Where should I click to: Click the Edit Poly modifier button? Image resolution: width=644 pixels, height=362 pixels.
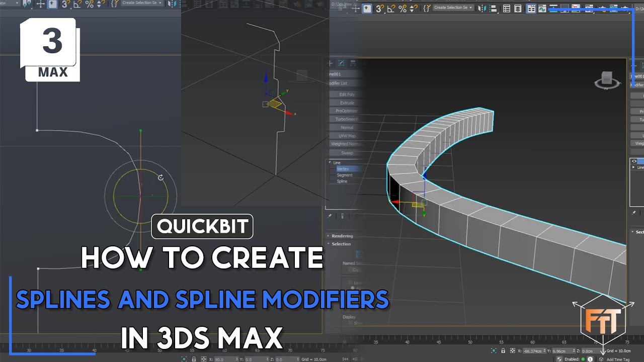pyautogui.click(x=347, y=95)
